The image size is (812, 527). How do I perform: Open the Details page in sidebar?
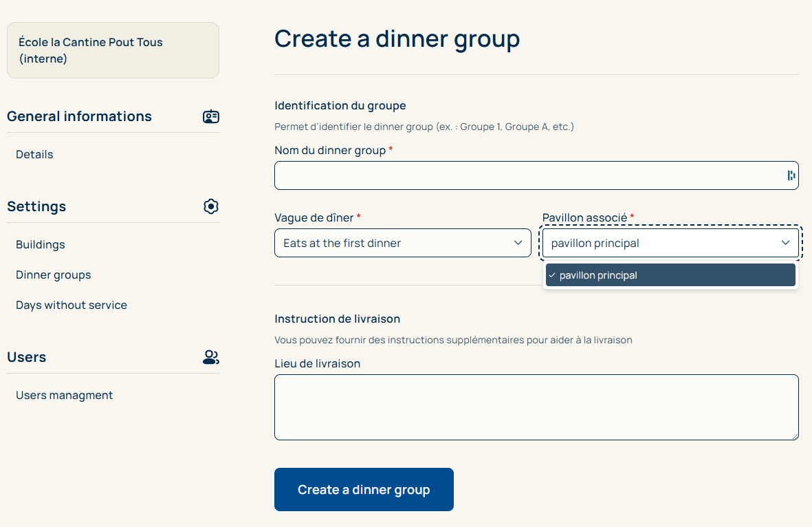(x=34, y=154)
